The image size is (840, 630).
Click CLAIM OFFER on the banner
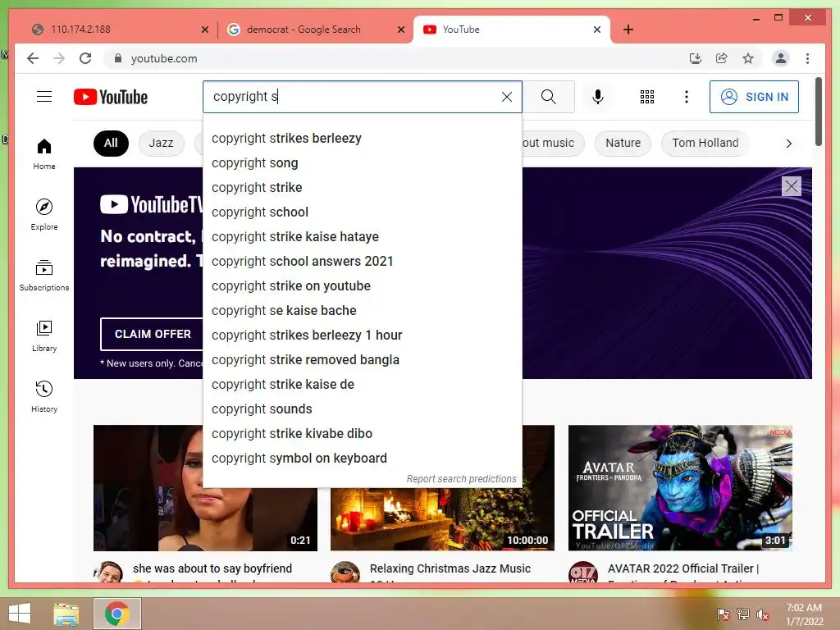(x=153, y=334)
